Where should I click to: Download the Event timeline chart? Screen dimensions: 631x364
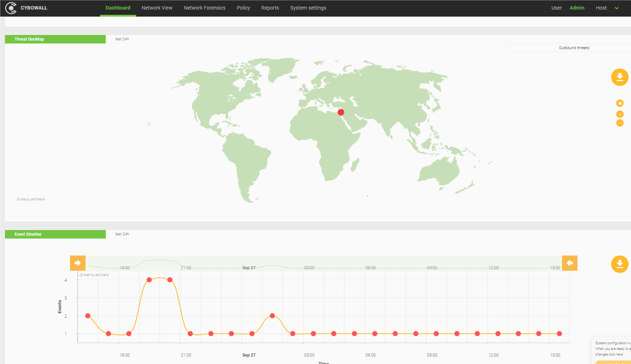tap(620, 264)
